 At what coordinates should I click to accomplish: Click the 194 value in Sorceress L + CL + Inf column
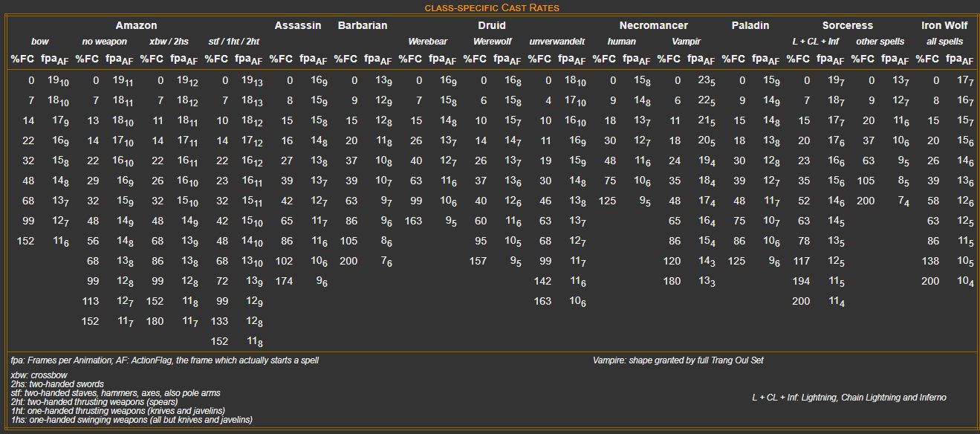coord(802,281)
